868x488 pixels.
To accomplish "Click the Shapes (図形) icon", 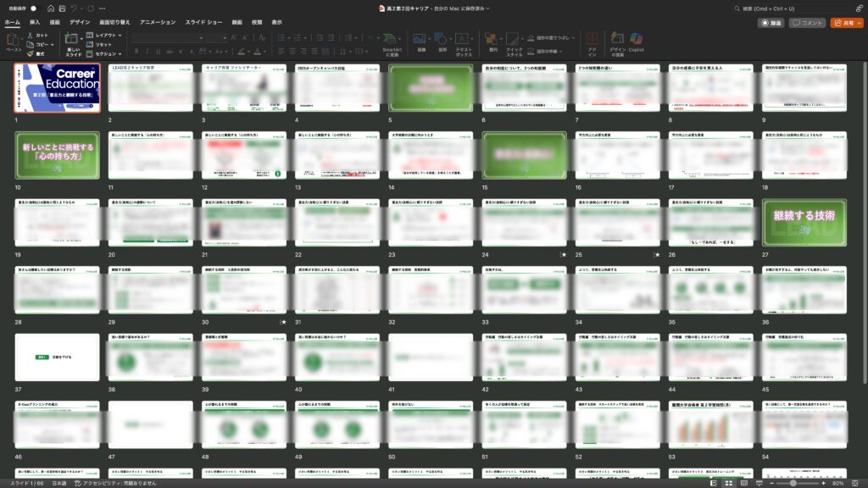I will click(441, 39).
